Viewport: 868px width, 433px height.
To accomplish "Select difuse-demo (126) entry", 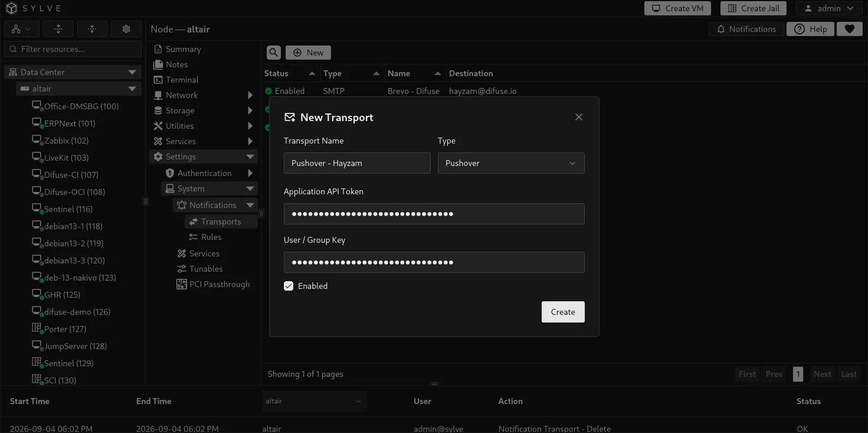I will tap(77, 312).
